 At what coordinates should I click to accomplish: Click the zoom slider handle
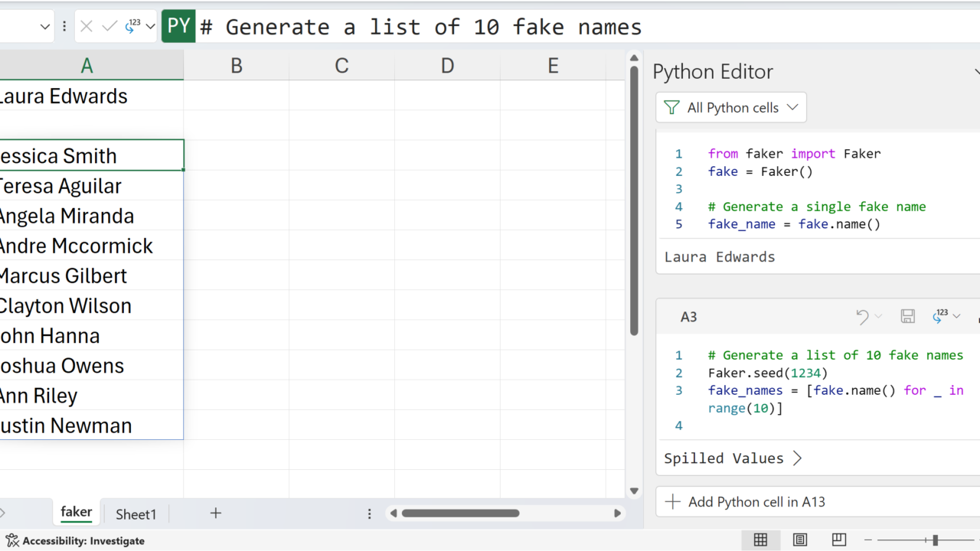pyautogui.click(x=935, y=540)
